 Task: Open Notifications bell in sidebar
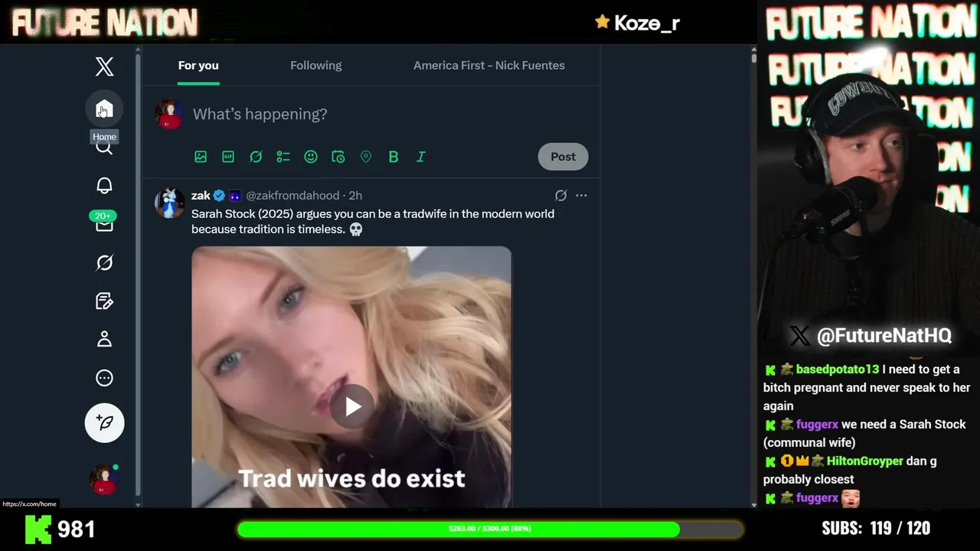tap(104, 185)
